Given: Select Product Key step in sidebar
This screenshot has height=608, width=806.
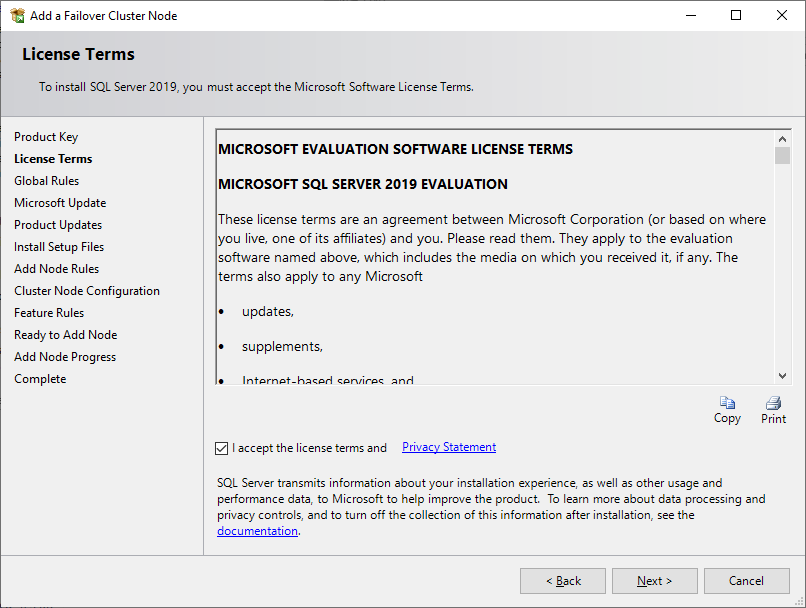Looking at the screenshot, I should click(x=46, y=137).
